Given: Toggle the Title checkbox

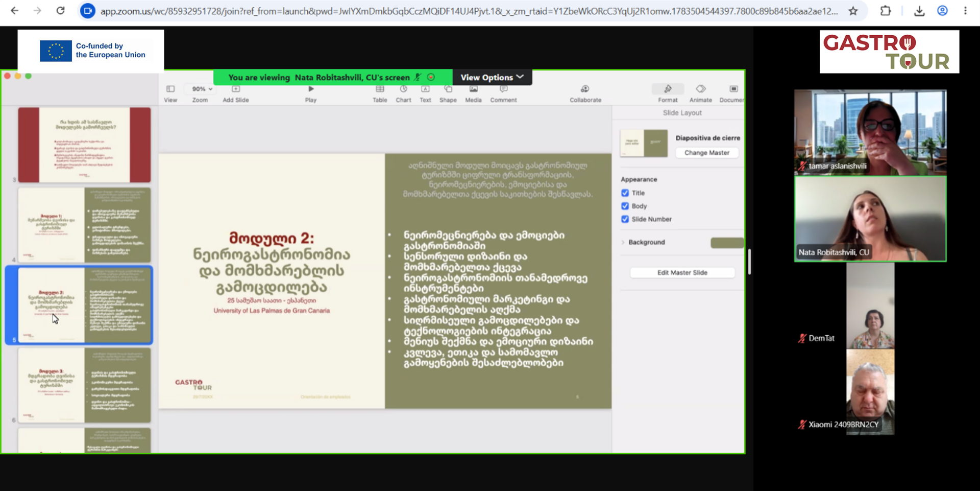Looking at the screenshot, I should tap(625, 193).
